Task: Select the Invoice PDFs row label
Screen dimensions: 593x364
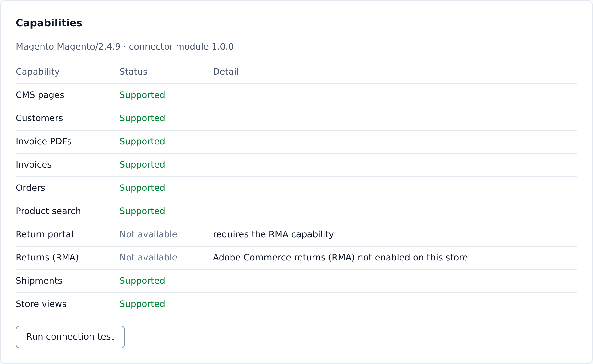Action: point(44,142)
